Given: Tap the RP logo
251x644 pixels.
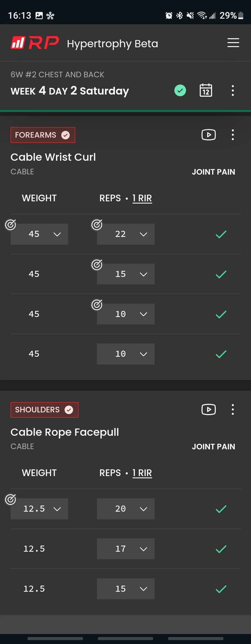Looking at the screenshot, I should pos(35,43).
